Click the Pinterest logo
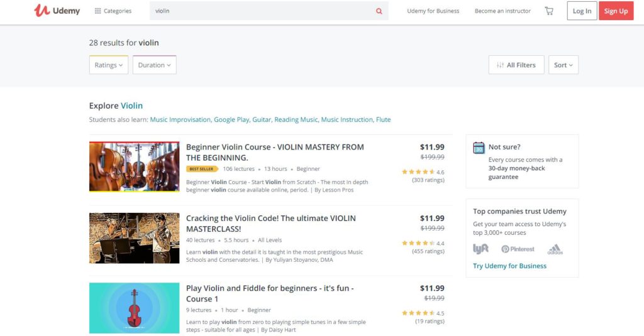 [518, 249]
